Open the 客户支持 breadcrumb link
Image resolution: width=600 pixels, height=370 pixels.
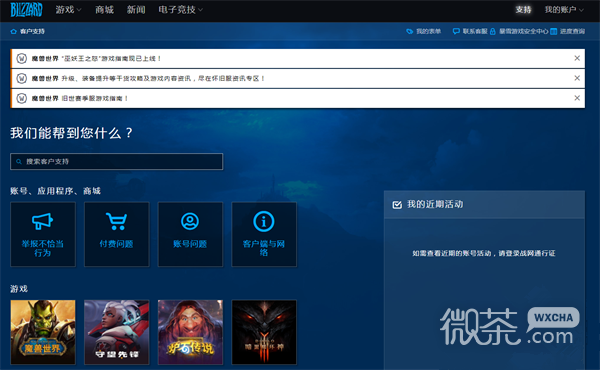pos(32,31)
